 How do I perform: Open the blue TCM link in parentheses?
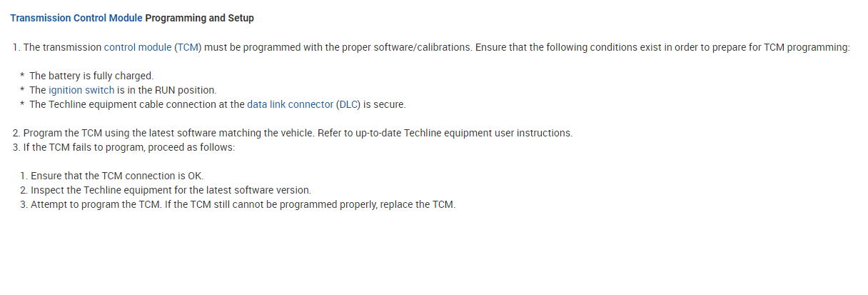(x=188, y=47)
